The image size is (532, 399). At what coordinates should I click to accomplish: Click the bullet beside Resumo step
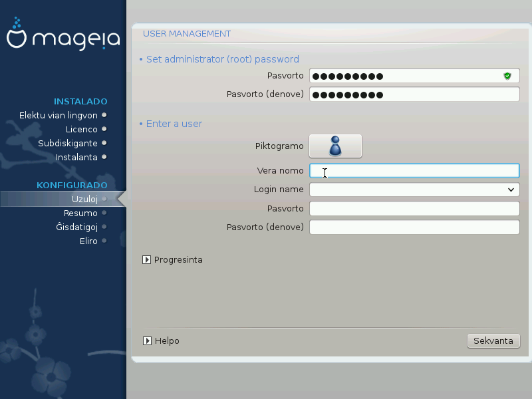104,213
